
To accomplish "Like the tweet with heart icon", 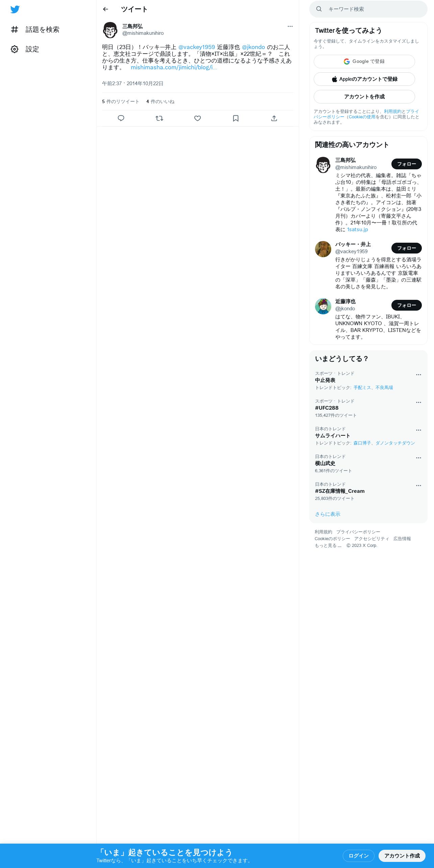I will pyautogui.click(x=197, y=118).
